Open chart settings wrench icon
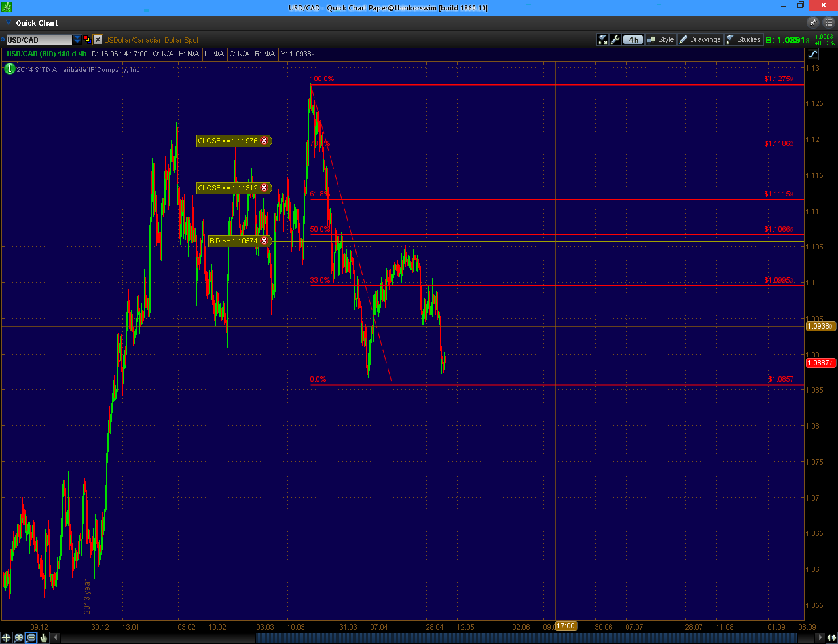 (x=615, y=40)
